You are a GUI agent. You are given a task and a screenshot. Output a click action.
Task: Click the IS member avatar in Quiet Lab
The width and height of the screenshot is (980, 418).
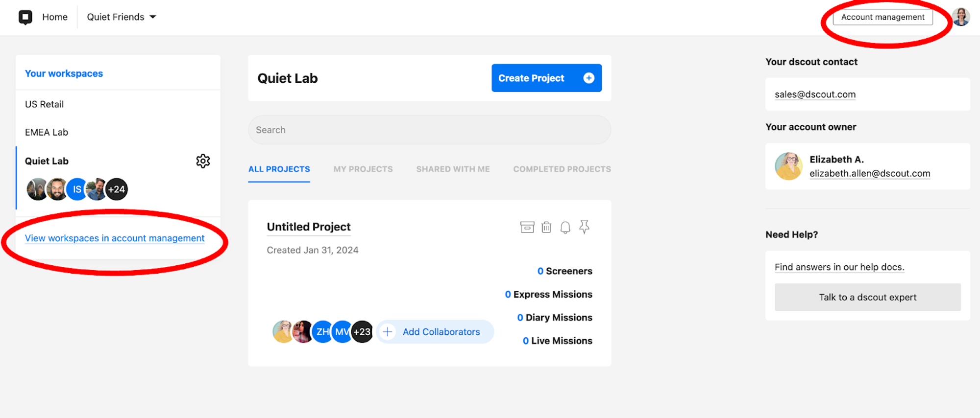(x=77, y=189)
